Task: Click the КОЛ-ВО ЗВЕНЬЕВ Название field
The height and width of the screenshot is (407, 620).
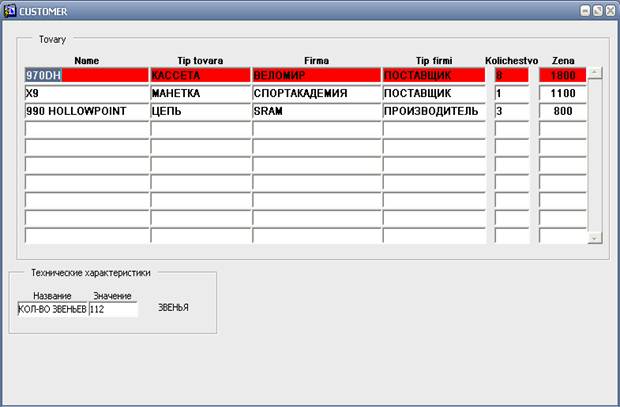Action: click(x=52, y=309)
